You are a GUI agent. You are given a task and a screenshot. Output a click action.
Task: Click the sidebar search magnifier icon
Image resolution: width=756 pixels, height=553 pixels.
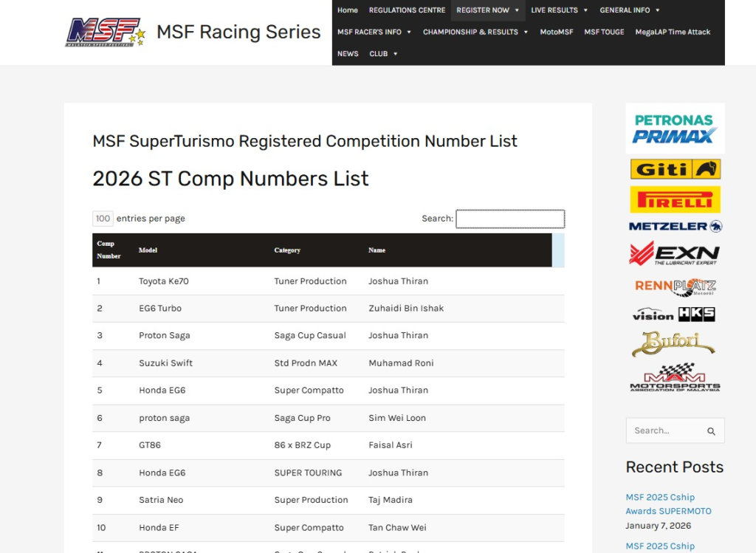pos(711,431)
